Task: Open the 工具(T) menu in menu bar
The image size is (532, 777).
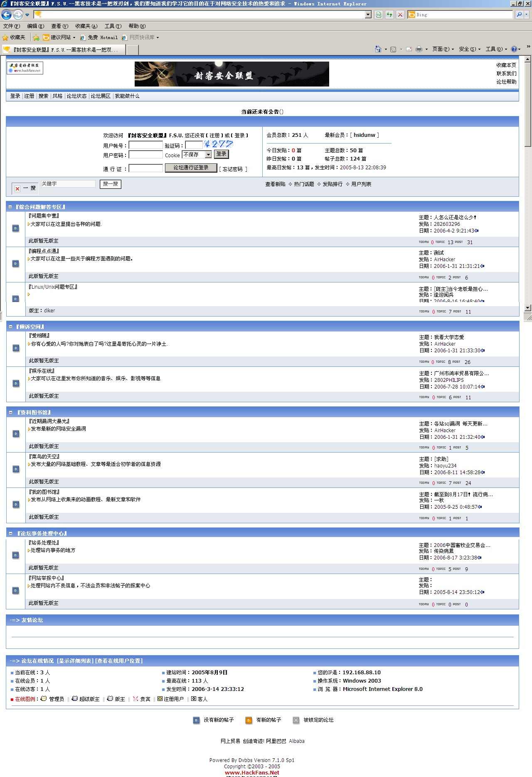Action: (113, 26)
